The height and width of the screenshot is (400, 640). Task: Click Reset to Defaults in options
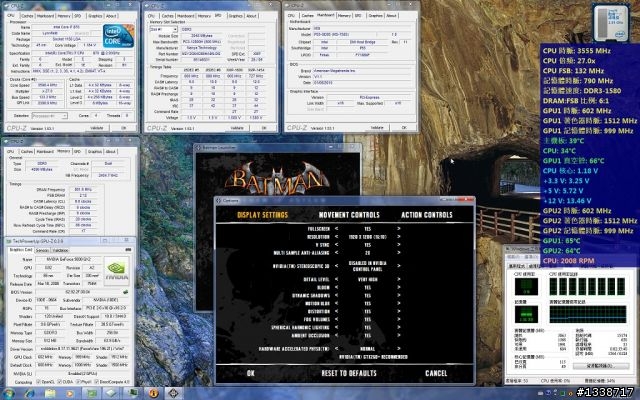349,373
